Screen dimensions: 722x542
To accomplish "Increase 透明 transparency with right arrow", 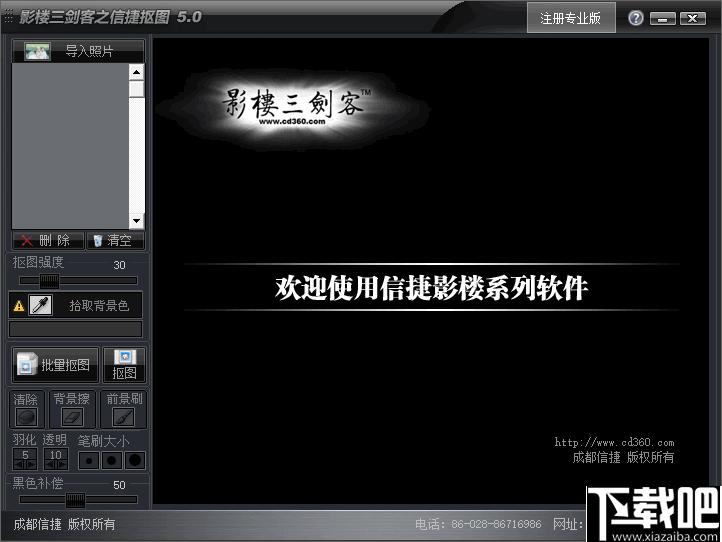I will coord(62,465).
